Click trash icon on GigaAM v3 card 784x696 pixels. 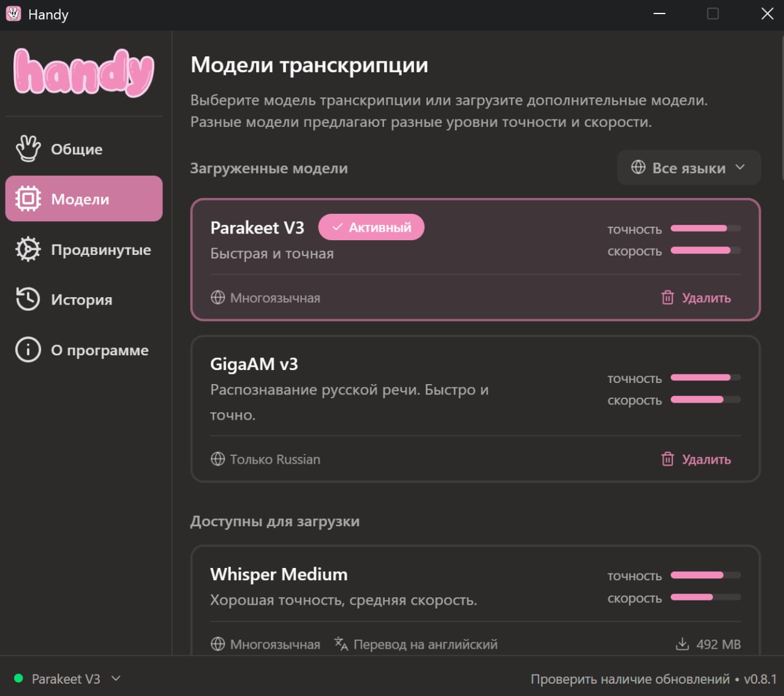coord(668,459)
